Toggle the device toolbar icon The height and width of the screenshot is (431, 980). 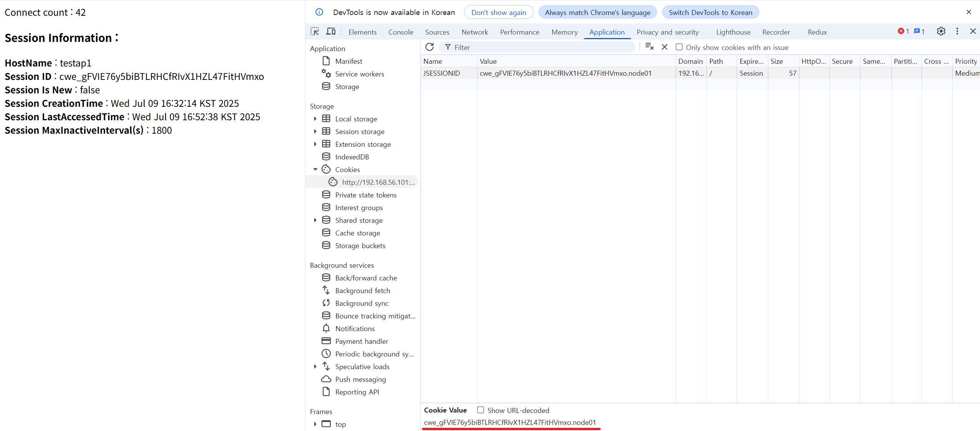click(x=331, y=31)
